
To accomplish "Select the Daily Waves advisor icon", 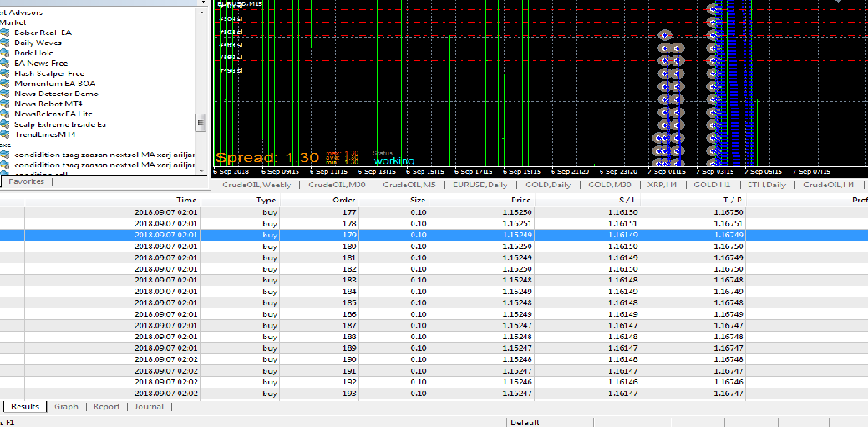I will (x=5, y=43).
